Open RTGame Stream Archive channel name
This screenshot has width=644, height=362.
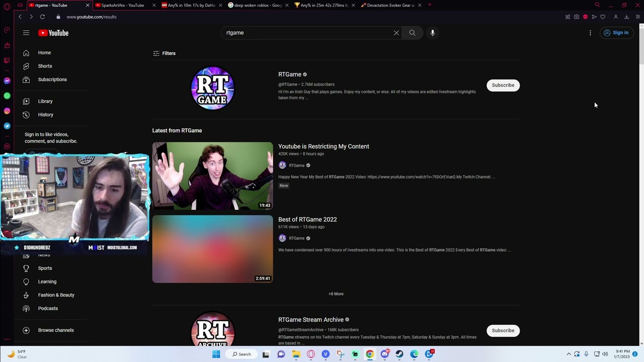311,320
